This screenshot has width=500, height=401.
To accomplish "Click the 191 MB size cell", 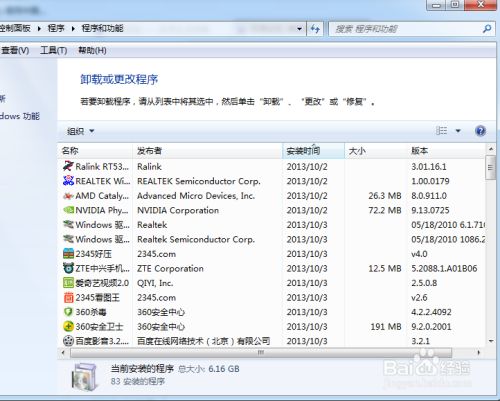I will click(x=386, y=327).
